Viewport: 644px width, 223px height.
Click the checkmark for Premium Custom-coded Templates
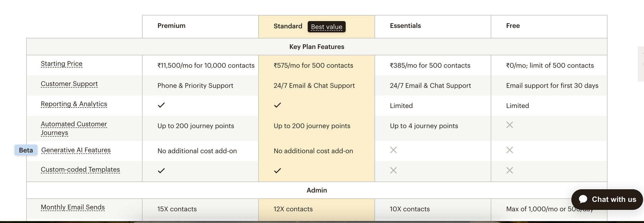161,170
